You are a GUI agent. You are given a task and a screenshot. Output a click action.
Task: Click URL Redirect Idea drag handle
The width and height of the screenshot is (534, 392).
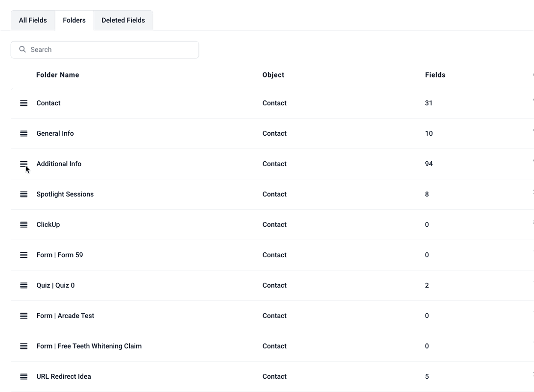[x=24, y=376]
